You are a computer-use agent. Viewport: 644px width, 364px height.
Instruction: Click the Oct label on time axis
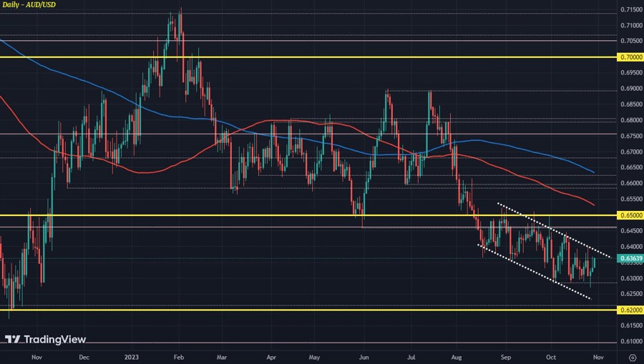(x=551, y=358)
